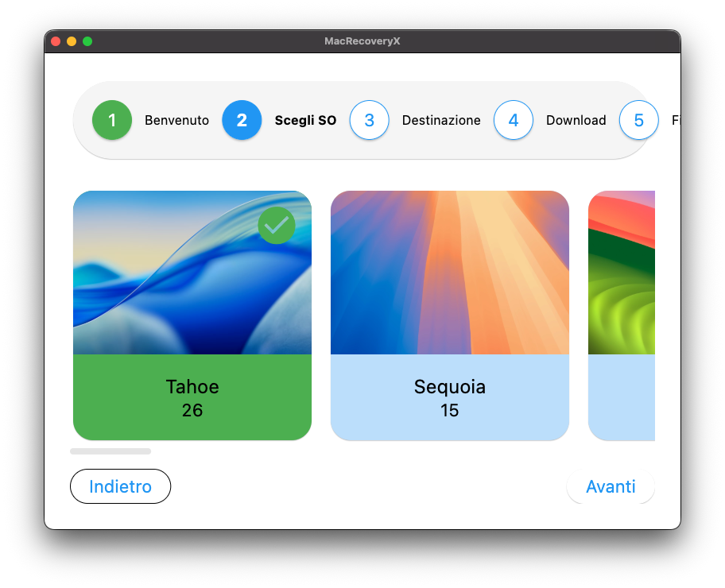
Task: Select the Tahoe wallpaper thumbnail
Action: pos(192,273)
